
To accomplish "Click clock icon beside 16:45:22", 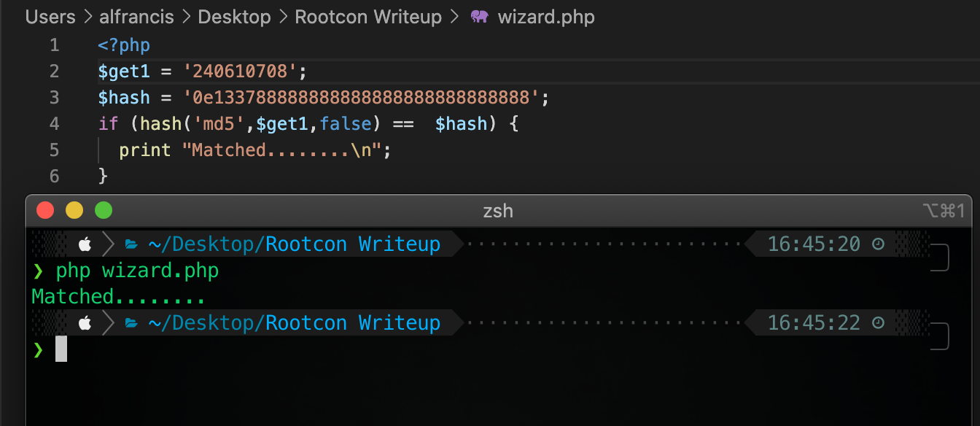I will [x=878, y=322].
